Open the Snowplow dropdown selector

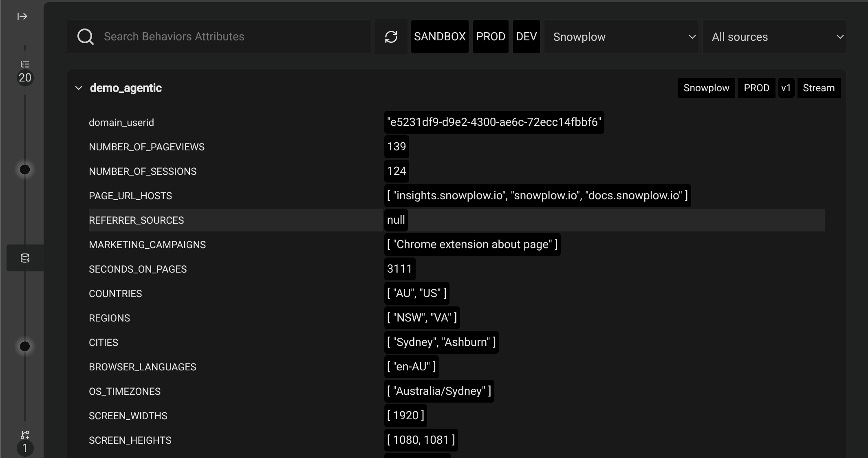[621, 37]
